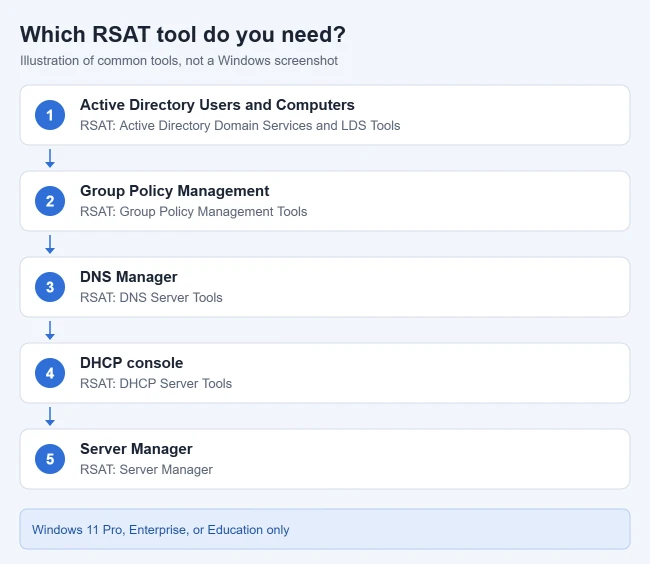Click the RSAT: Group Policy Management Tools line
This screenshot has width=650, height=564.
(194, 212)
